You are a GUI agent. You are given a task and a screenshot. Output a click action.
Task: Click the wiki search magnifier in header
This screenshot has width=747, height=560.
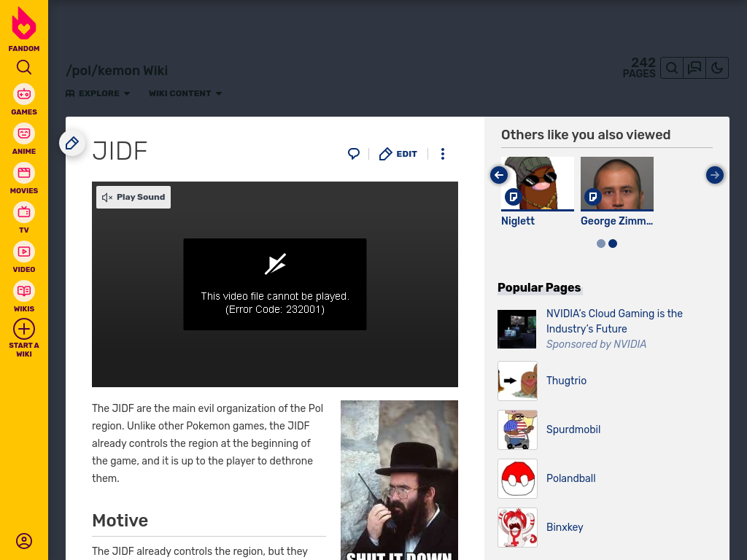click(x=672, y=68)
